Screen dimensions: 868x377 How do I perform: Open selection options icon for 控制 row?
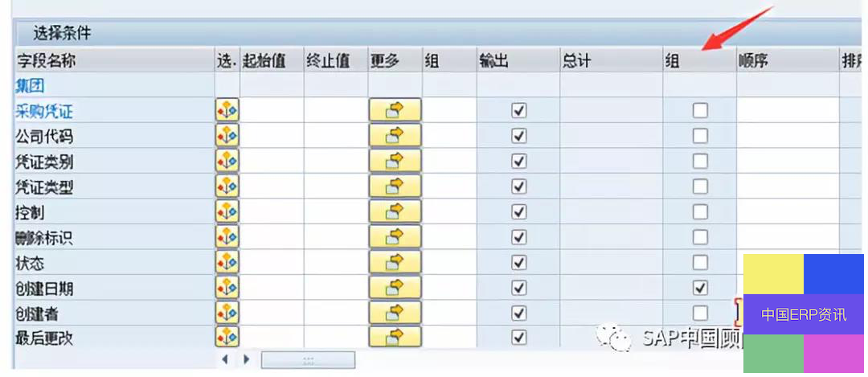coord(227,211)
